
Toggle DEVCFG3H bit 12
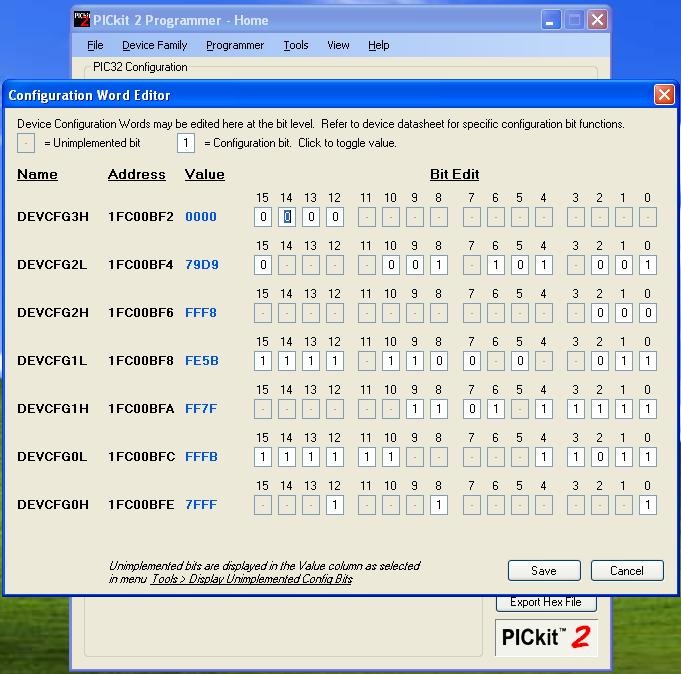334,217
